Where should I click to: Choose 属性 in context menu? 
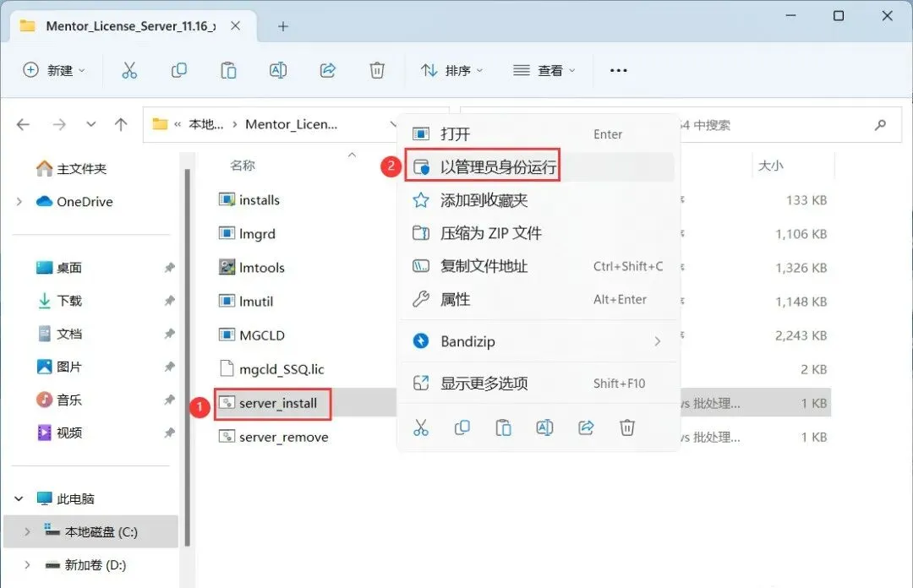538,299
